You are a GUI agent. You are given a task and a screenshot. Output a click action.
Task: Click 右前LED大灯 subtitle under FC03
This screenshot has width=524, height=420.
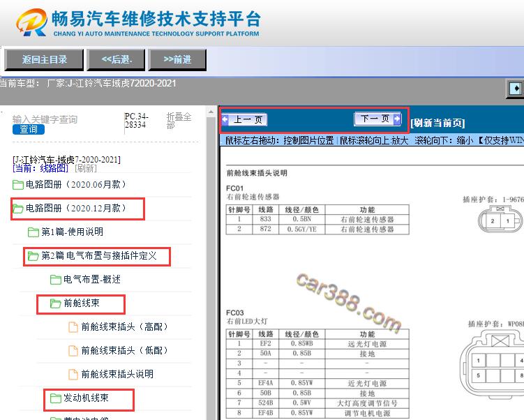pos(247,322)
